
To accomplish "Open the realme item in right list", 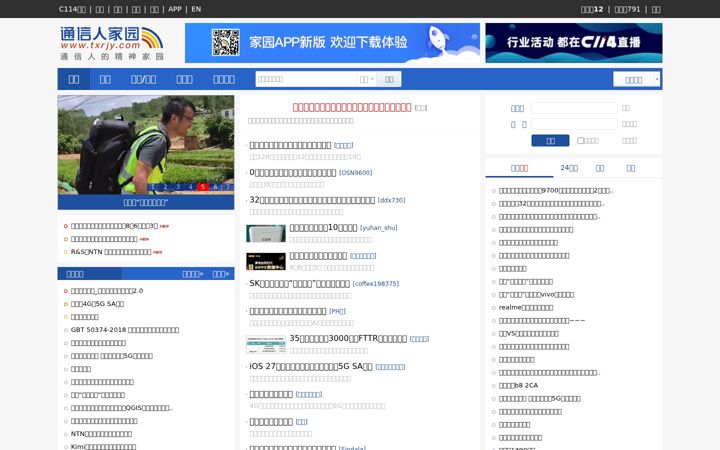I will [526, 307].
